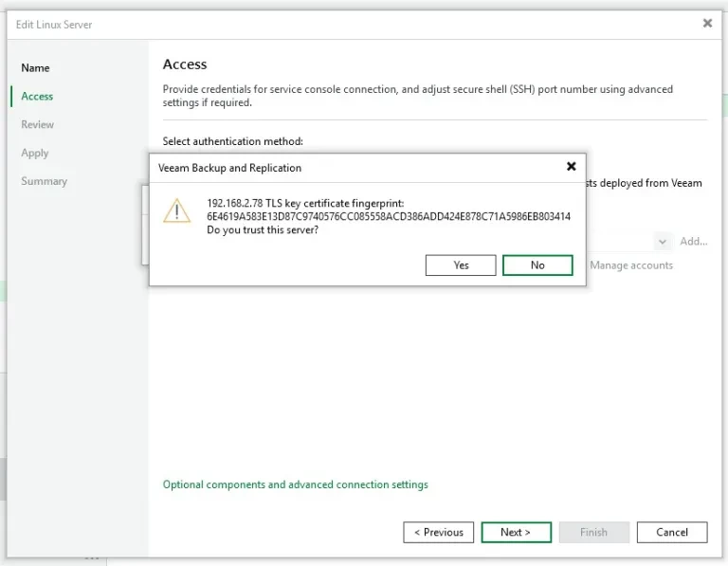Click the certificate fingerprint hash text
The image size is (728, 566).
click(389, 216)
